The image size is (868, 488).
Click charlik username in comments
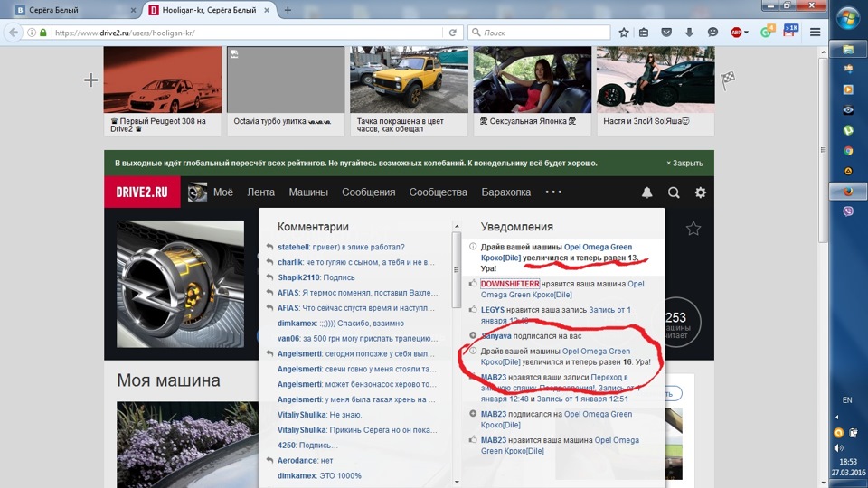(290, 262)
